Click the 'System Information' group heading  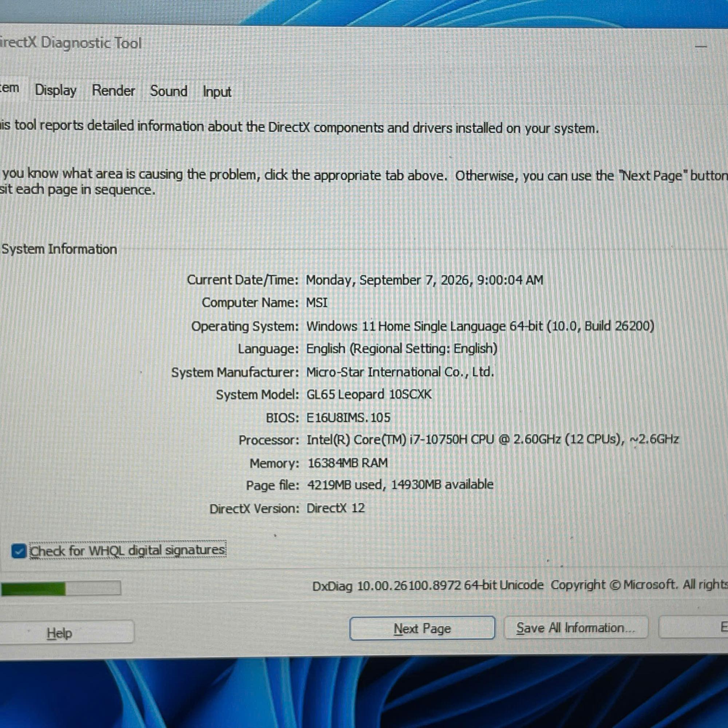pyautogui.click(x=59, y=249)
